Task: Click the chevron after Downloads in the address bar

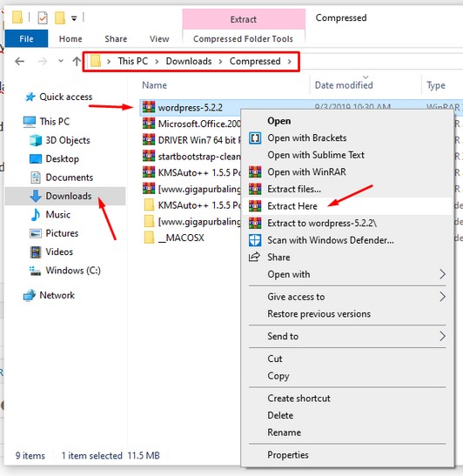Action: point(221,62)
